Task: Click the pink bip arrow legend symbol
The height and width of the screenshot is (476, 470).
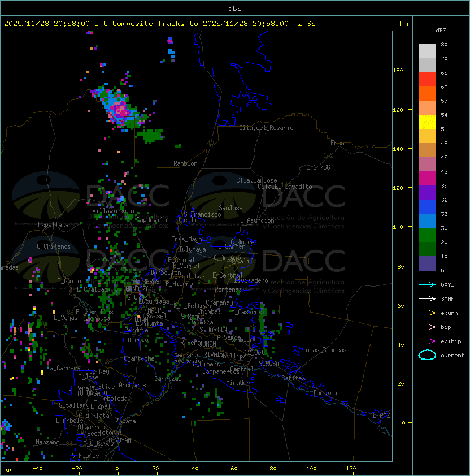Action: coord(427,327)
